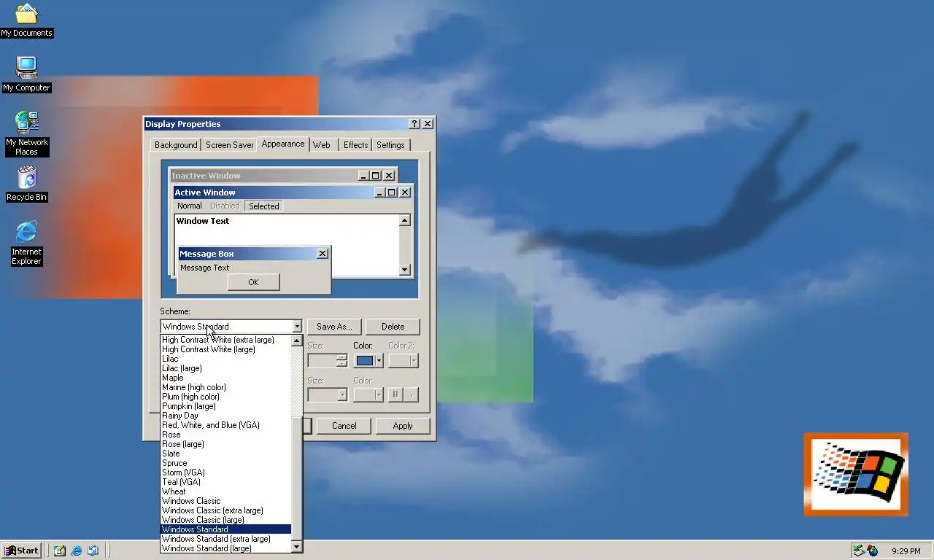Click the Normal menu in preview

click(x=189, y=206)
